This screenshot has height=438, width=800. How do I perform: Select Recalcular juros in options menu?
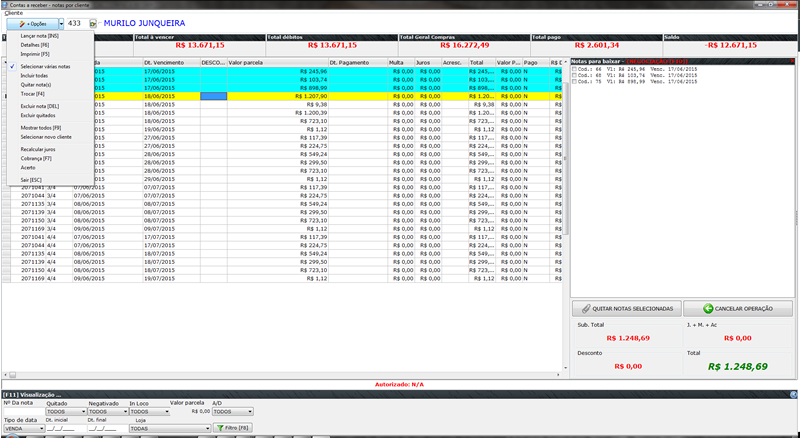[38, 148]
